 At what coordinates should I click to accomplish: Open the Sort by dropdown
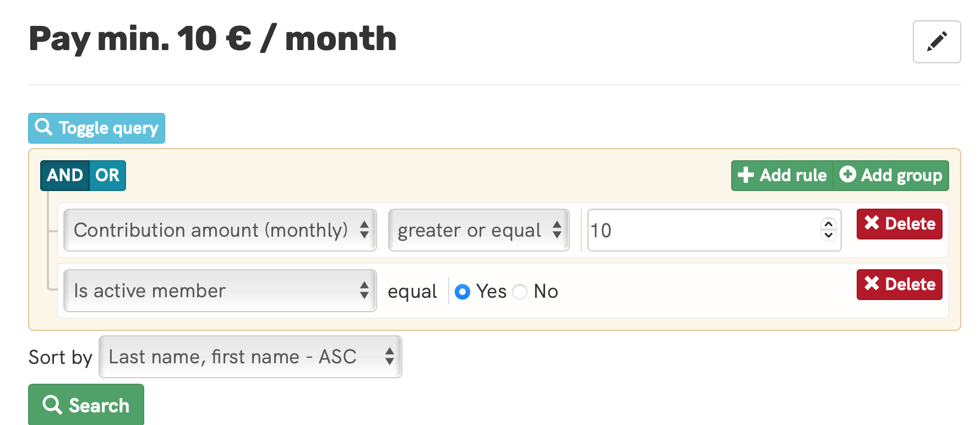pyautogui.click(x=251, y=357)
